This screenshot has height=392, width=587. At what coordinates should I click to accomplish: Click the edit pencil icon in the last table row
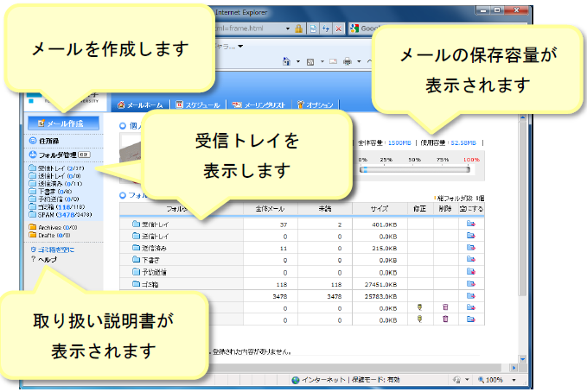click(419, 319)
